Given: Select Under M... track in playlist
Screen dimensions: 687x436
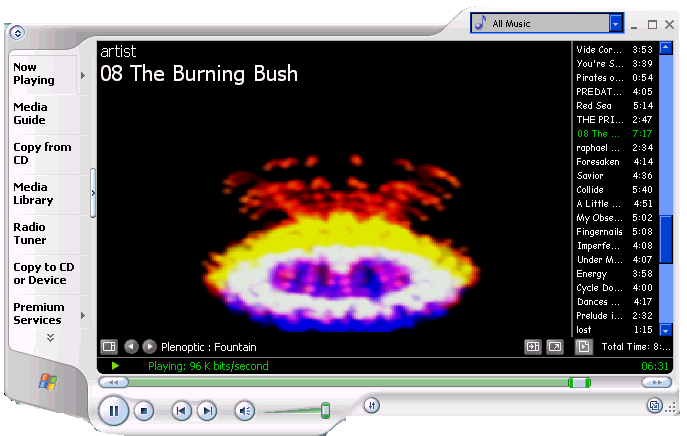Looking at the screenshot, I should (615, 260).
